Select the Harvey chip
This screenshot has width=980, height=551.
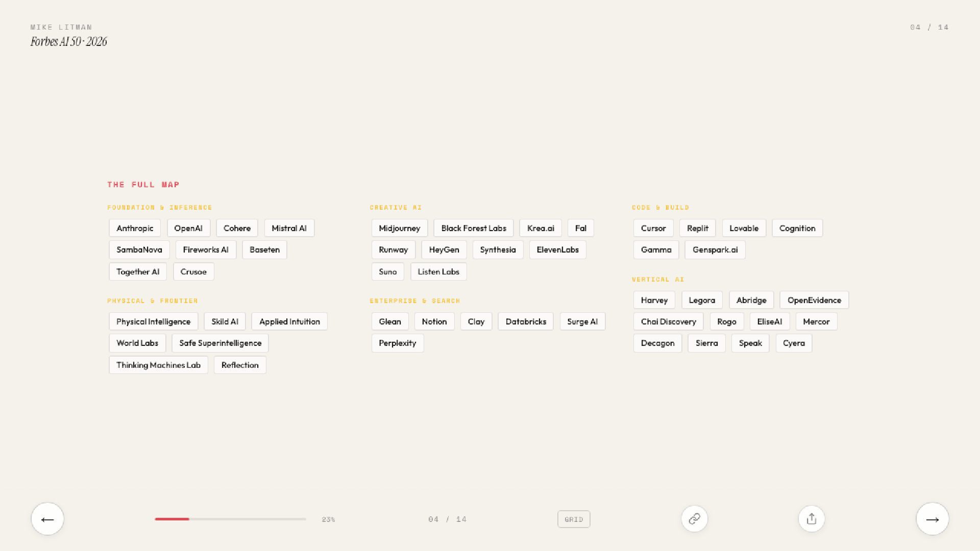coord(654,300)
